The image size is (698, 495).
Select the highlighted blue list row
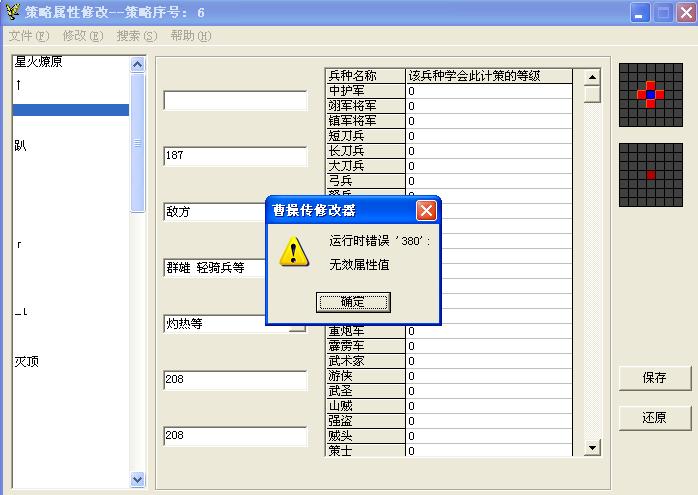point(71,110)
